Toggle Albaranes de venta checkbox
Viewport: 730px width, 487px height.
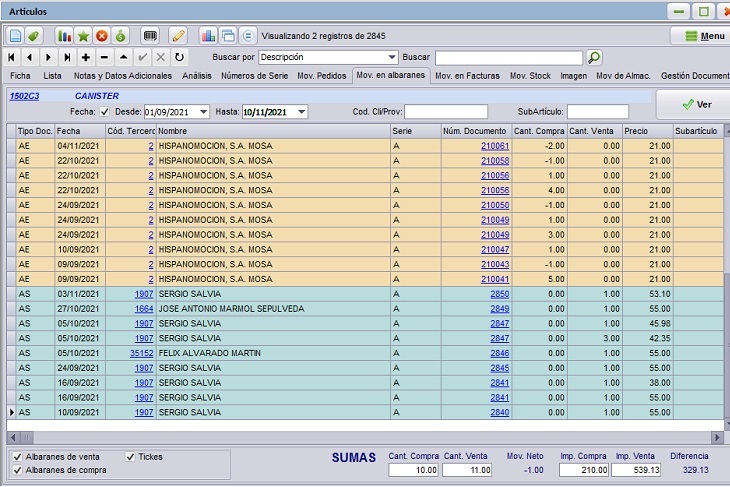point(18,457)
